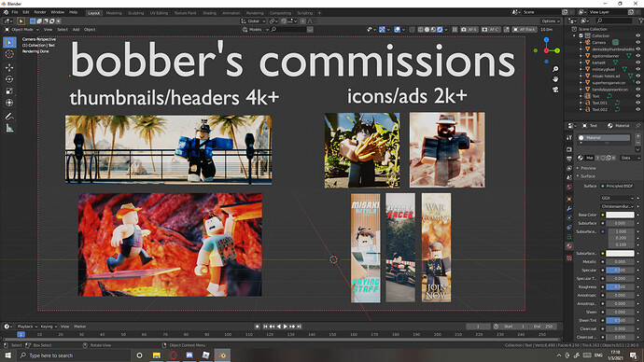Toggle viewport overlays button
The height and width of the screenshot is (362, 644).
tap(397, 30)
